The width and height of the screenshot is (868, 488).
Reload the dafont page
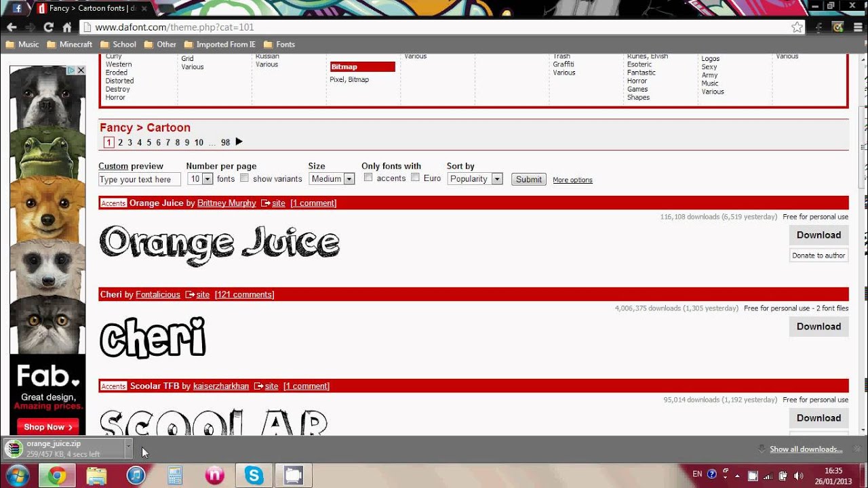click(x=48, y=27)
